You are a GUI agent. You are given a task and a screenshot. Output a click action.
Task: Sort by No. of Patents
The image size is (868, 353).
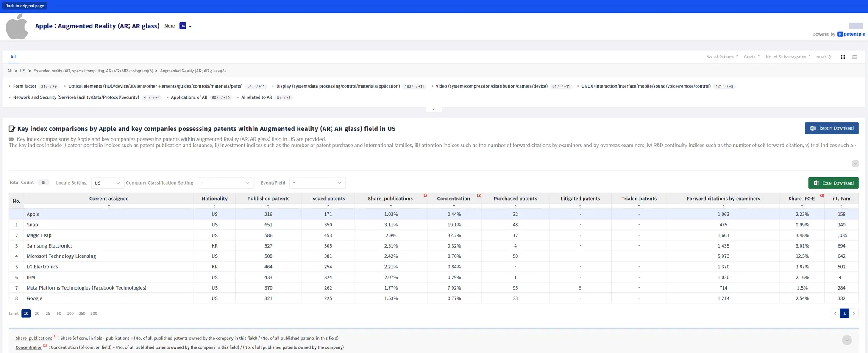pyautogui.click(x=722, y=57)
